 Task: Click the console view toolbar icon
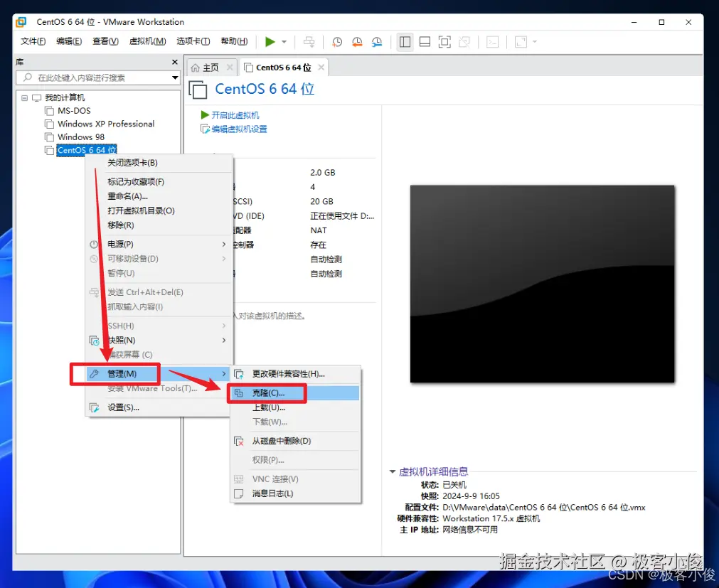[492, 42]
